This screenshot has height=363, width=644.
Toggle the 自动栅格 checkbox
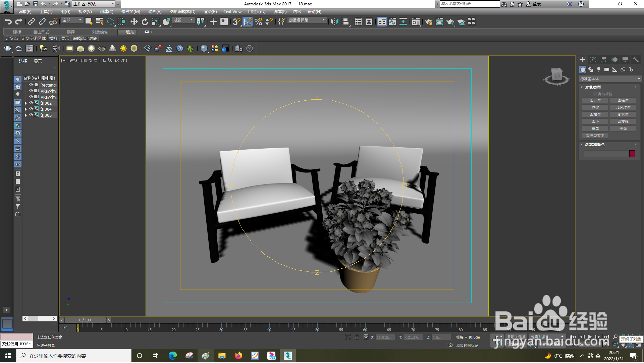pos(595,94)
